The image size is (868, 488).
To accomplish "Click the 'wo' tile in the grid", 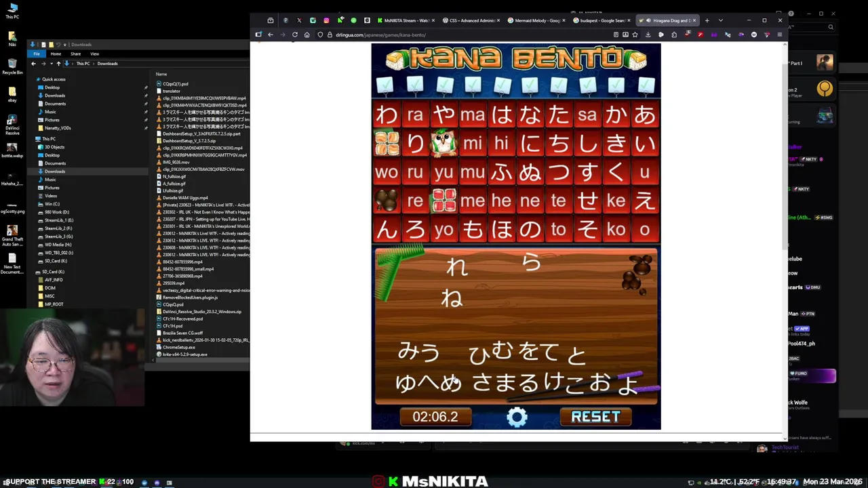I will click(387, 172).
